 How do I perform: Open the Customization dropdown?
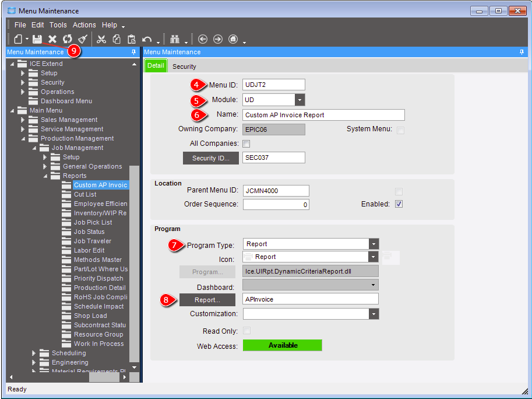click(374, 314)
